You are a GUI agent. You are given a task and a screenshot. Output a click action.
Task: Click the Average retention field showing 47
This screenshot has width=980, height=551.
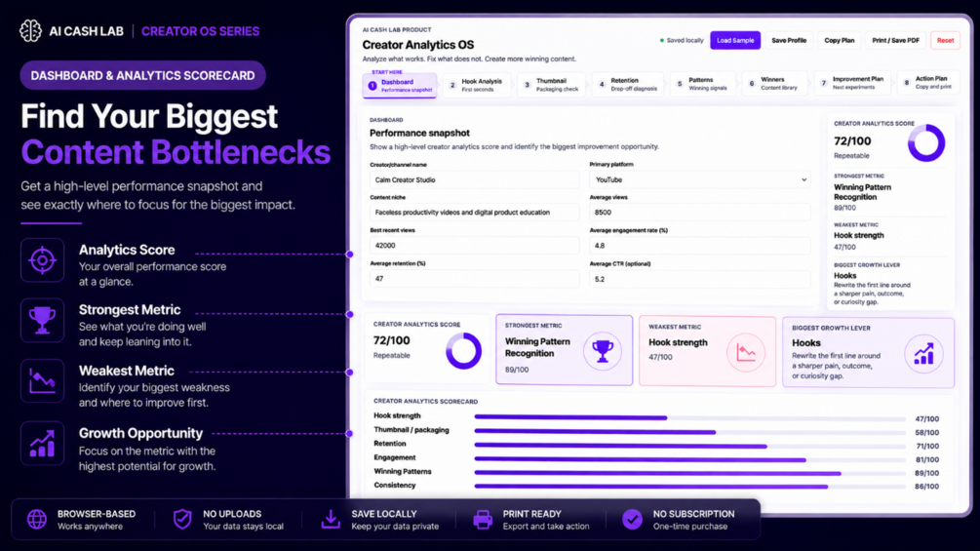[474, 279]
